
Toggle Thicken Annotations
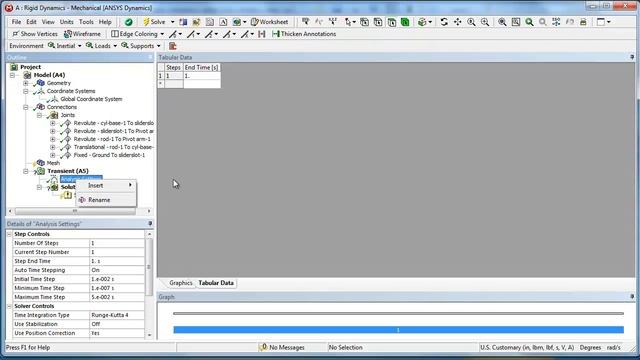tap(304, 34)
